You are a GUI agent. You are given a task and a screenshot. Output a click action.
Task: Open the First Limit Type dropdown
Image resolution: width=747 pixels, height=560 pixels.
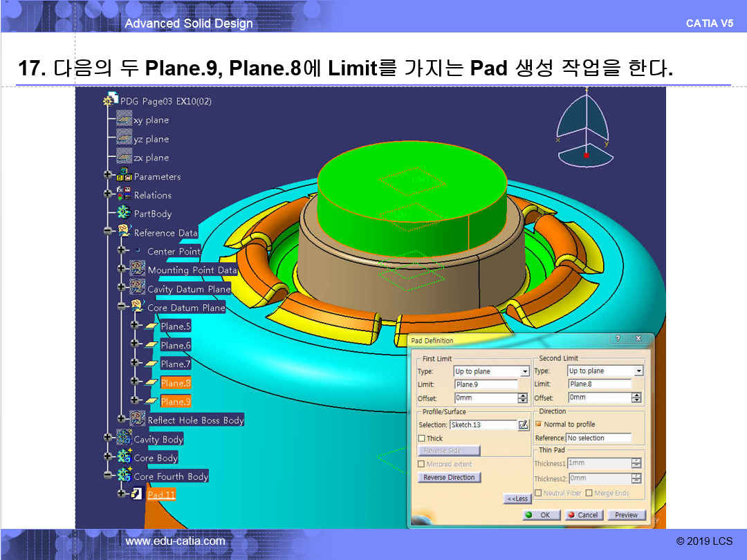(525, 371)
